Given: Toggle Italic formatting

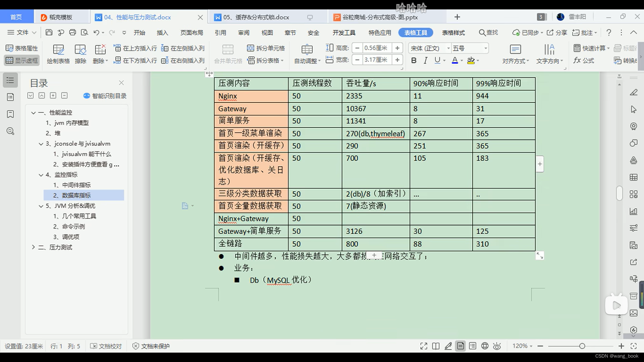Looking at the screenshot, I should click(426, 60).
